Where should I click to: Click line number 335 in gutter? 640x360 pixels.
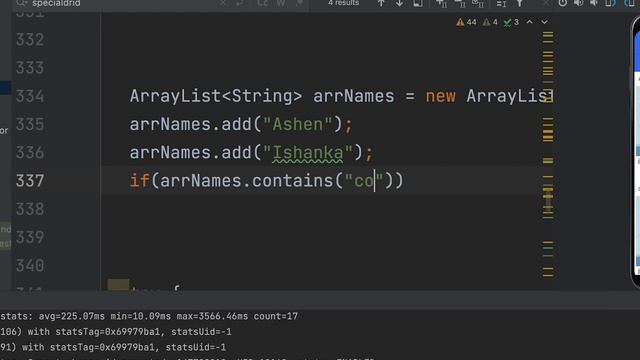[x=30, y=124]
